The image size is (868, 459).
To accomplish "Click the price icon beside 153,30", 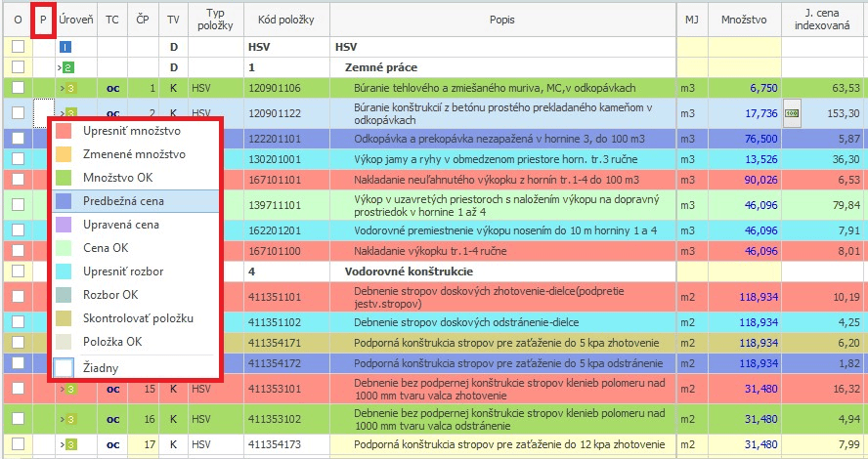I will (x=792, y=112).
